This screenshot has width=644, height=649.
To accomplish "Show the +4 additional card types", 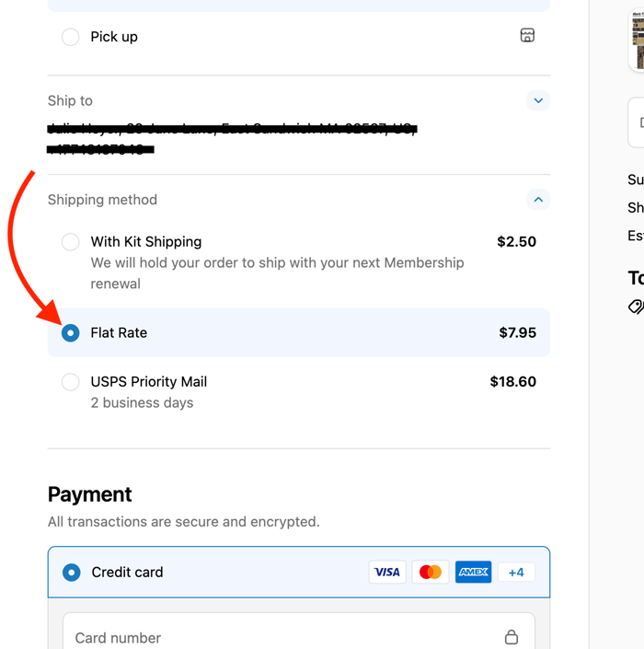I will coord(516,572).
